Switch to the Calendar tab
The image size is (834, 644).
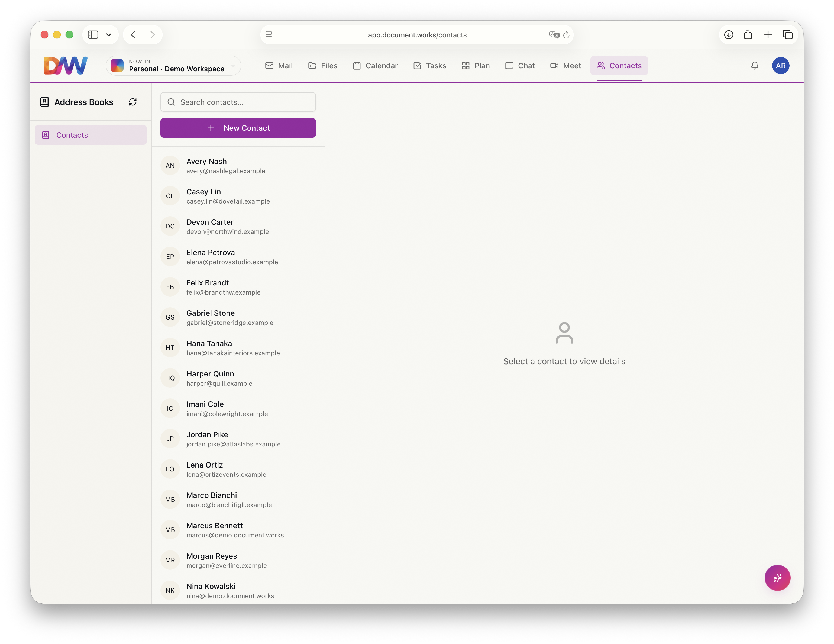[375, 66]
